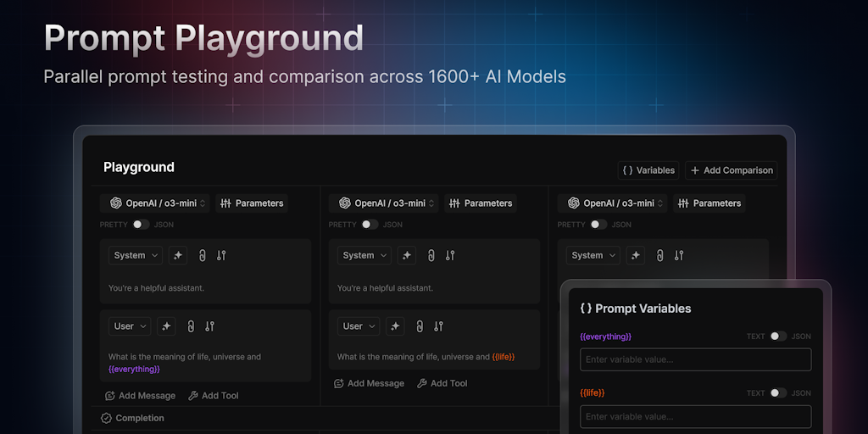Open the Variables panel button
Viewport: 868px width, 434px height.
click(648, 170)
